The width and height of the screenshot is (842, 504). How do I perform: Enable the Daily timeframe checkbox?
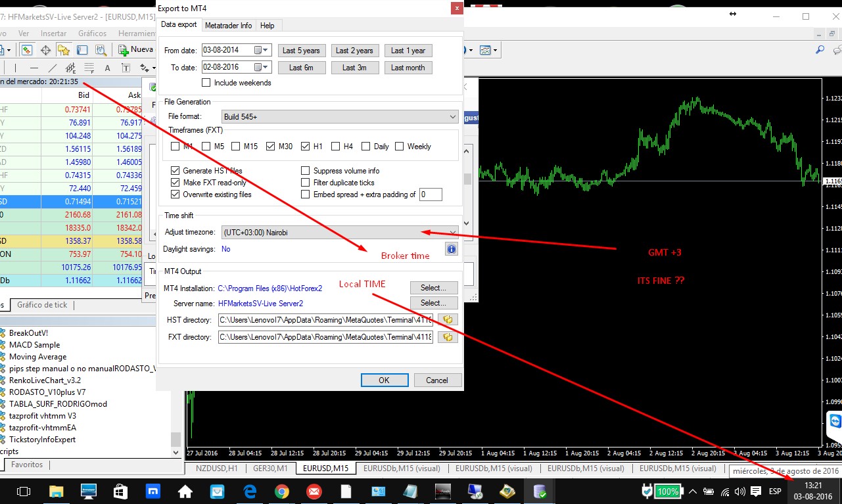366,147
